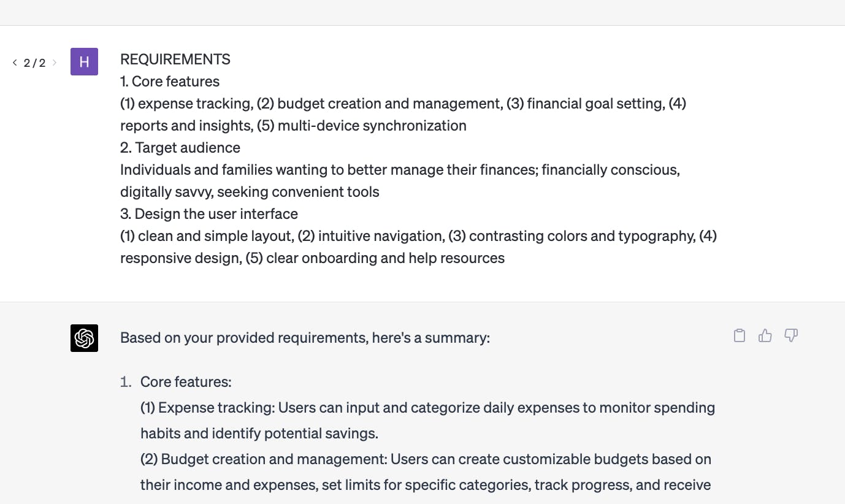Go to the previous message version arrow
The image size is (845, 504).
click(x=15, y=63)
